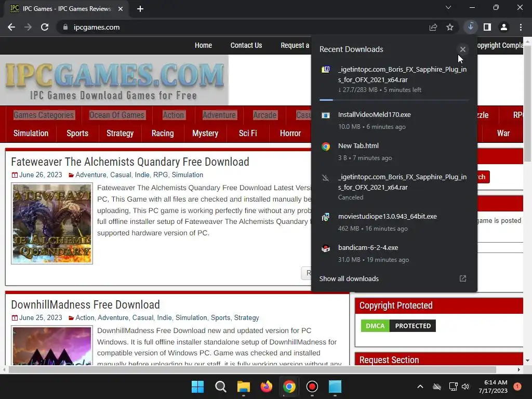
Task: Click the Boris FX download progress bar
Action: pyautogui.click(x=394, y=100)
